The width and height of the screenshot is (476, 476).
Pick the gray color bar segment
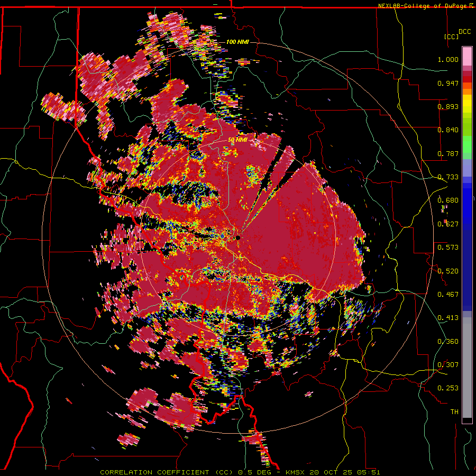pos(467,368)
